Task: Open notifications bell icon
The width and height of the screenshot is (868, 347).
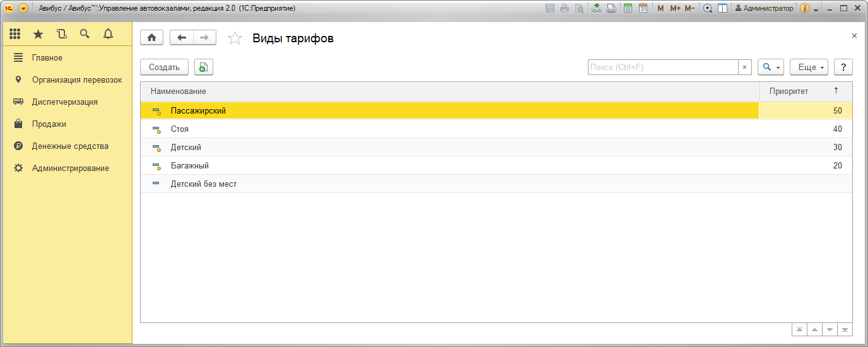Action: click(108, 34)
